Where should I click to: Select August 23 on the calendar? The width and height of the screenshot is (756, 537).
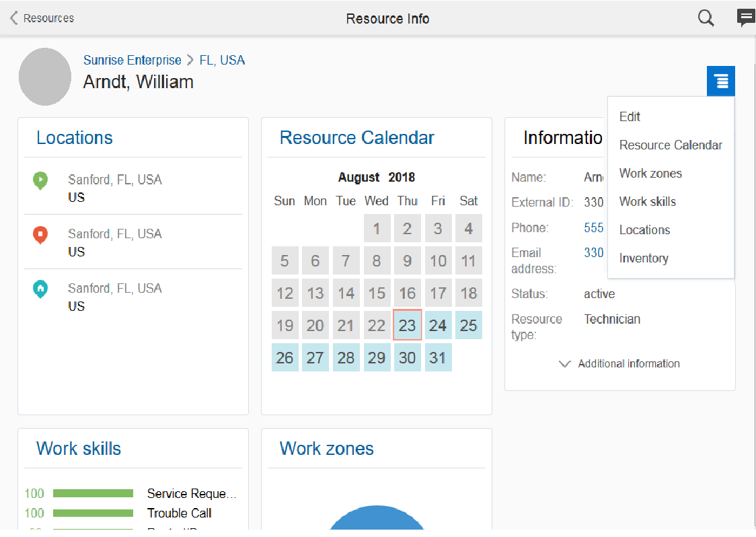[x=408, y=325]
